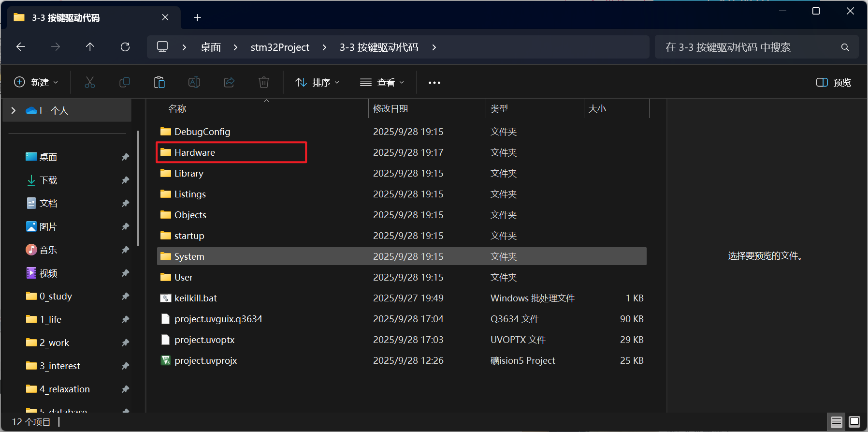Switch to large icons view layout
This screenshot has height=432, width=868.
[x=854, y=422]
